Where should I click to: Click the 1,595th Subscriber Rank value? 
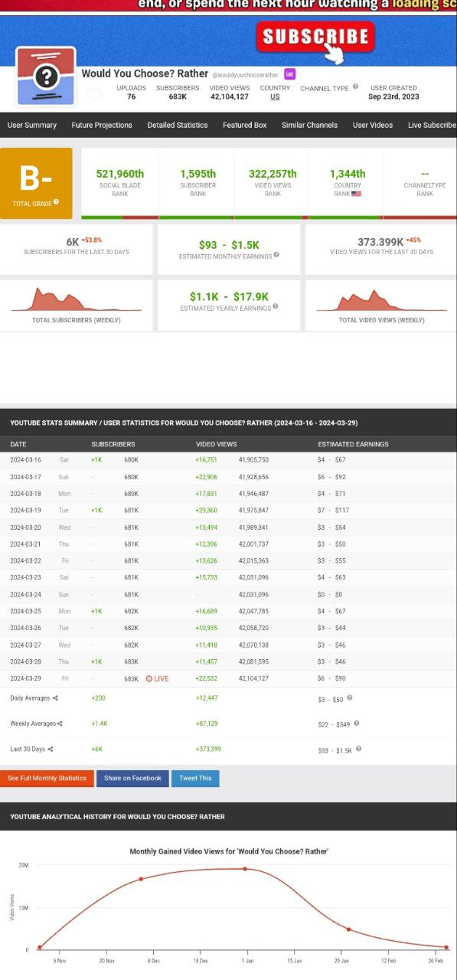click(197, 174)
